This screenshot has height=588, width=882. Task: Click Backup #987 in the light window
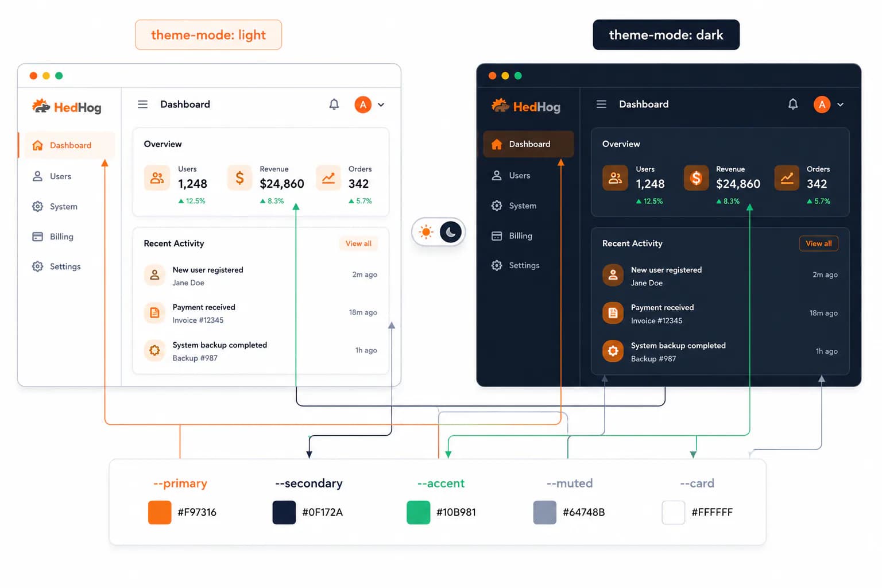(x=195, y=358)
